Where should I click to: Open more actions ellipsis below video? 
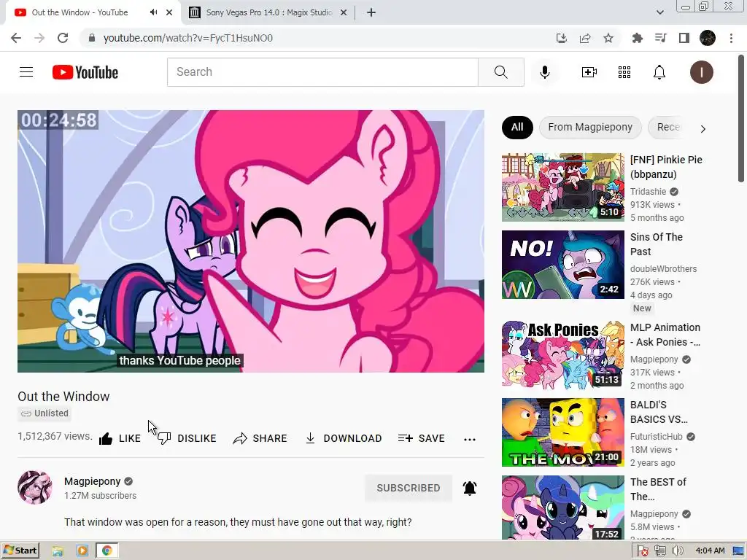470,439
